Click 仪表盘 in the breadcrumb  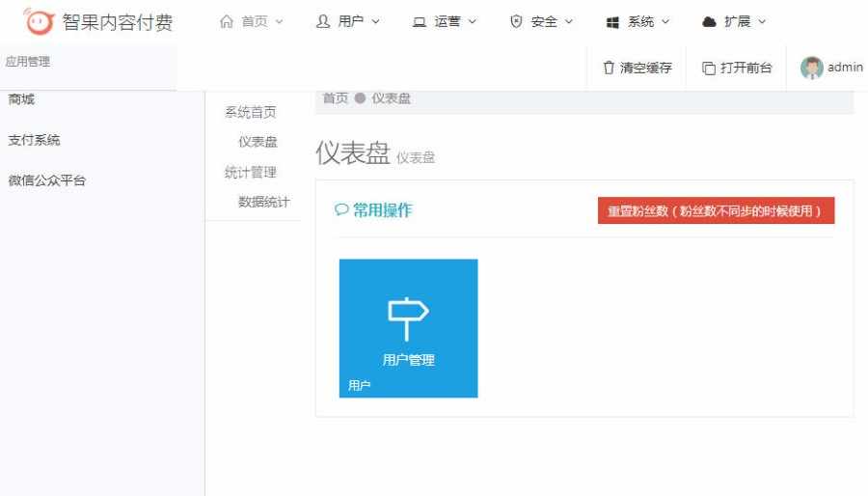tap(391, 98)
